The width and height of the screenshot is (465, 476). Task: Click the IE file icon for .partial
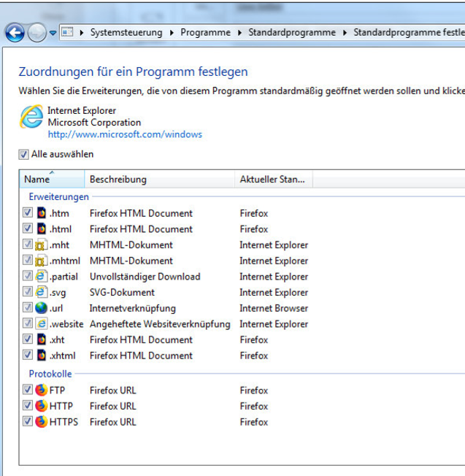pos(42,276)
